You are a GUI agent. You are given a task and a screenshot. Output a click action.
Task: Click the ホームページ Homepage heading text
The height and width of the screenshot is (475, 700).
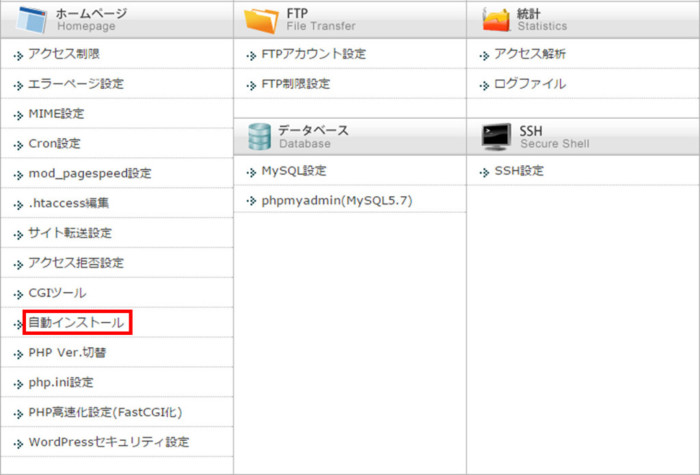(x=92, y=20)
